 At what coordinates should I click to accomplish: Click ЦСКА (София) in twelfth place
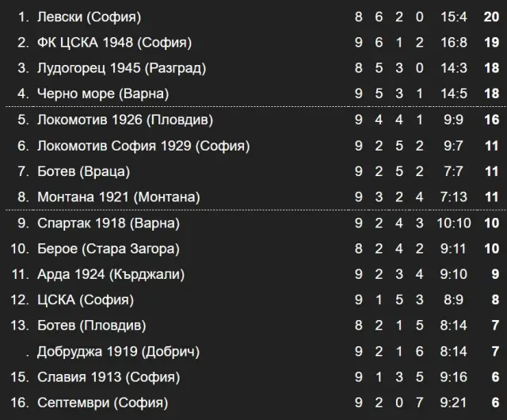[x=86, y=300]
